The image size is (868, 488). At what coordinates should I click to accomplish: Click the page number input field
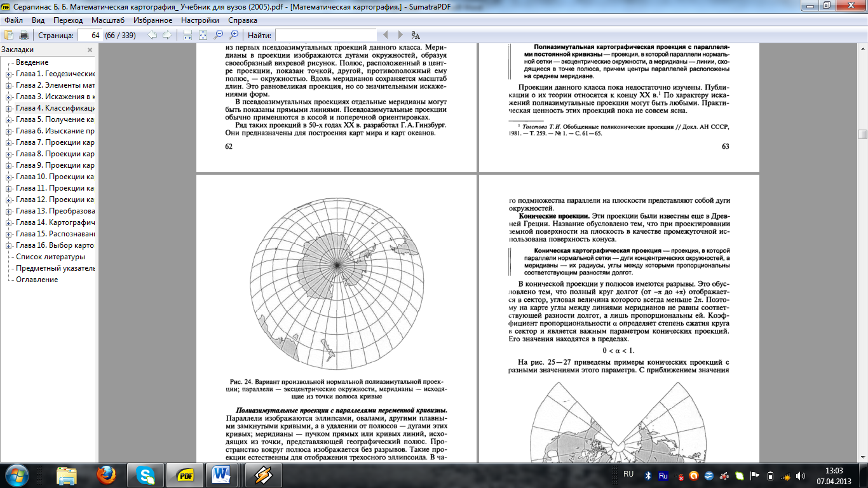(x=90, y=35)
